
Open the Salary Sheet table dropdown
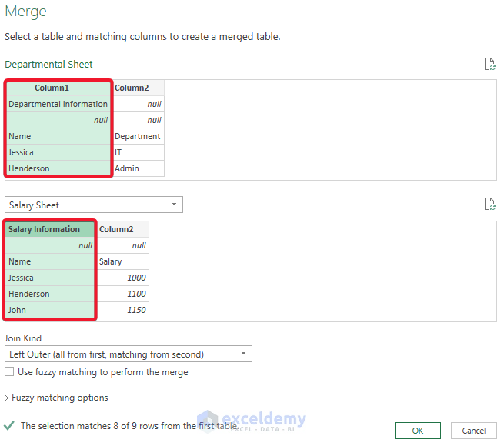[93, 205]
